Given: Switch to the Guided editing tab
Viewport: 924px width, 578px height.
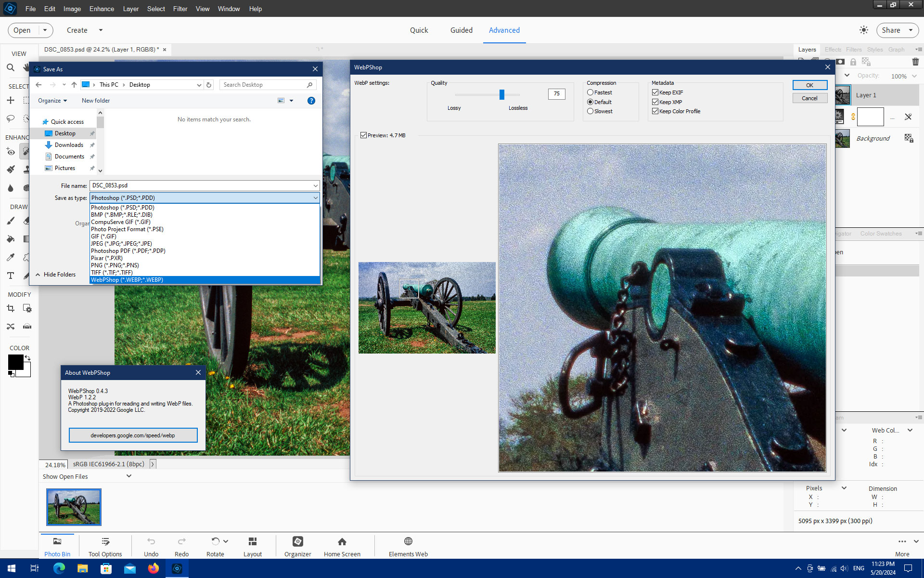Looking at the screenshot, I should pyautogui.click(x=461, y=30).
